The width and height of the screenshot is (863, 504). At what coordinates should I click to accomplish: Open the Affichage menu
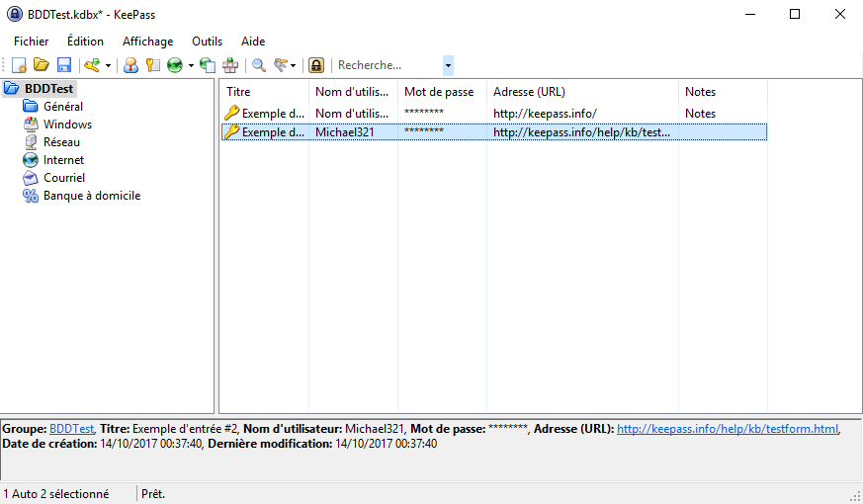pos(147,42)
